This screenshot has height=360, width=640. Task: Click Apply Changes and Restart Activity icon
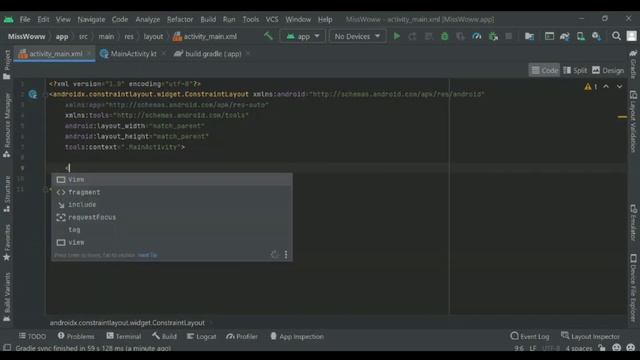412,36
